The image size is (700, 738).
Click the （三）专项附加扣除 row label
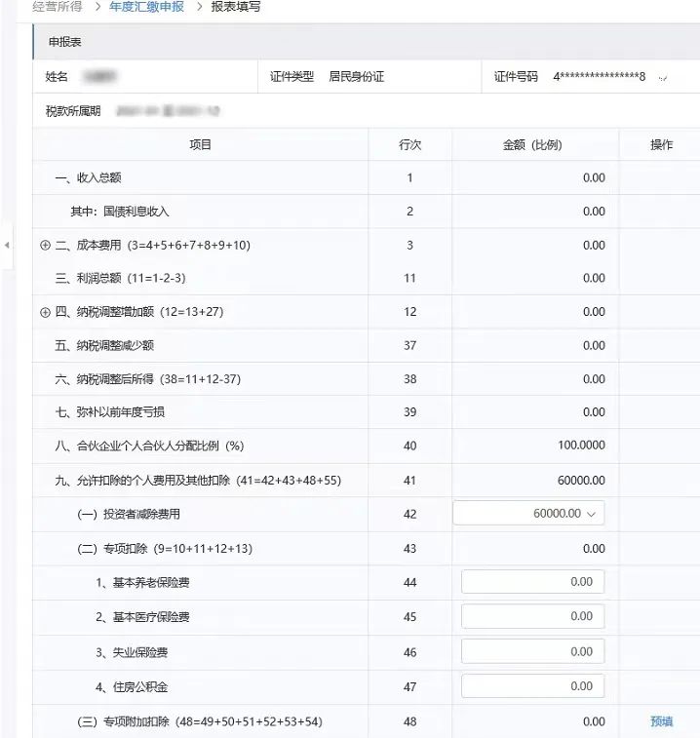tap(200, 721)
